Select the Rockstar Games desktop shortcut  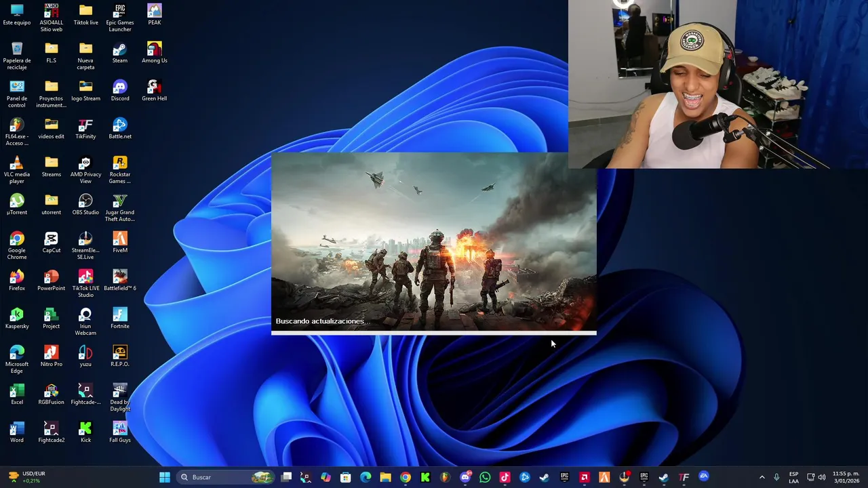tap(120, 170)
